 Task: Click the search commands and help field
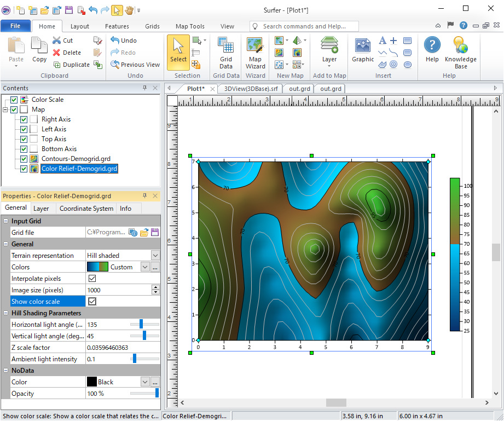(309, 26)
